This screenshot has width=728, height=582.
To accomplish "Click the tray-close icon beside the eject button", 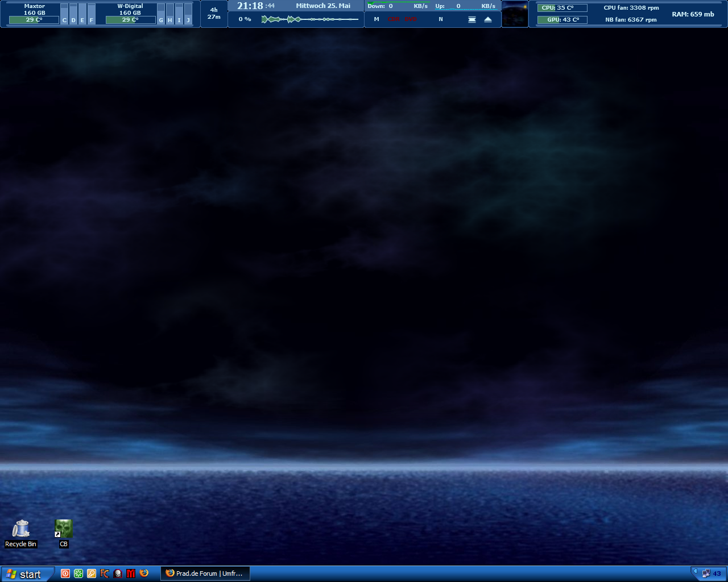I will [x=472, y=19].
